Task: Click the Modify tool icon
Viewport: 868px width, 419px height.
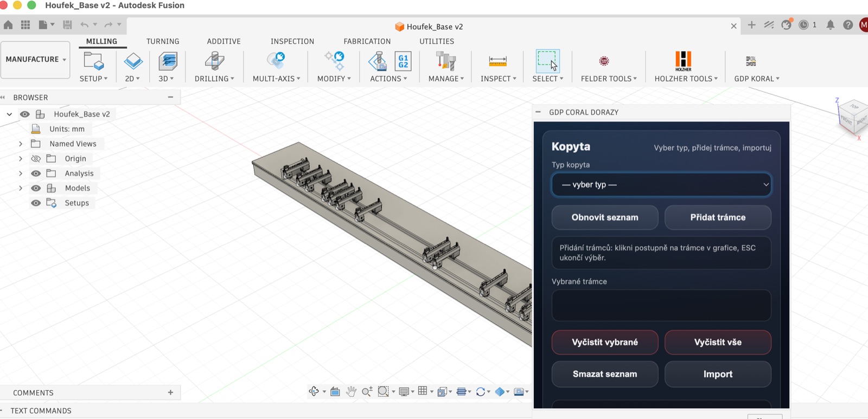Action: (334, 61)
